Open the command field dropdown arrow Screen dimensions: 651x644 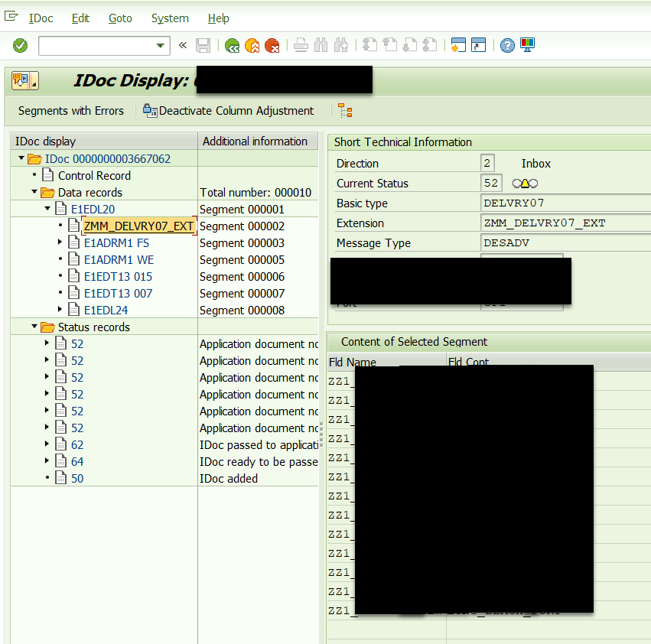(x=161, y=46)
